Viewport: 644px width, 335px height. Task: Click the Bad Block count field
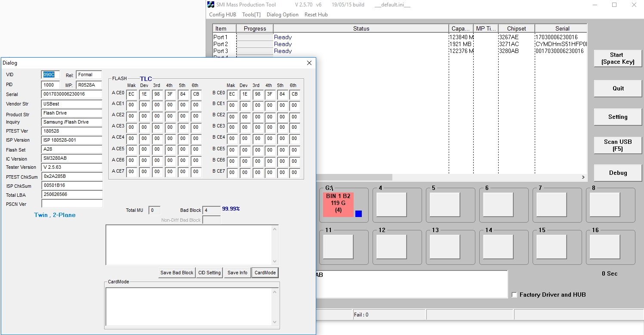(211, 210)
